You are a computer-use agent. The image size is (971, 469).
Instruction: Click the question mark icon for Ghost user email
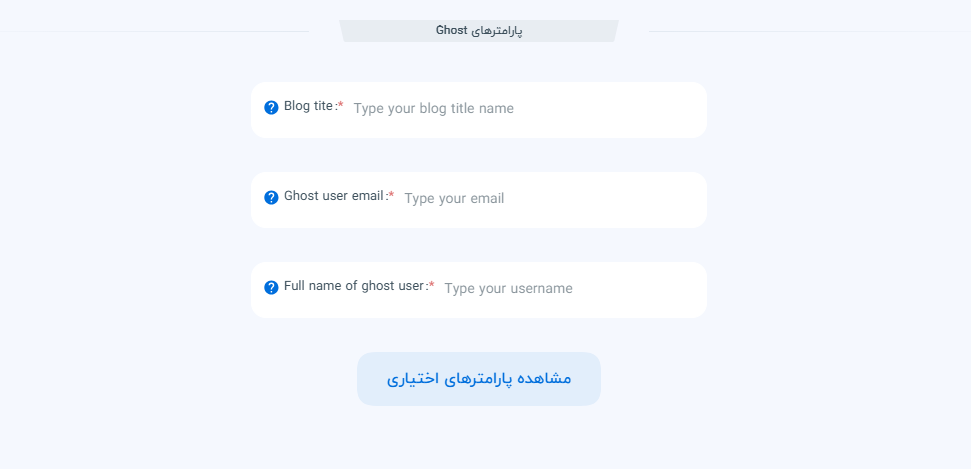[x=271, y=198]
